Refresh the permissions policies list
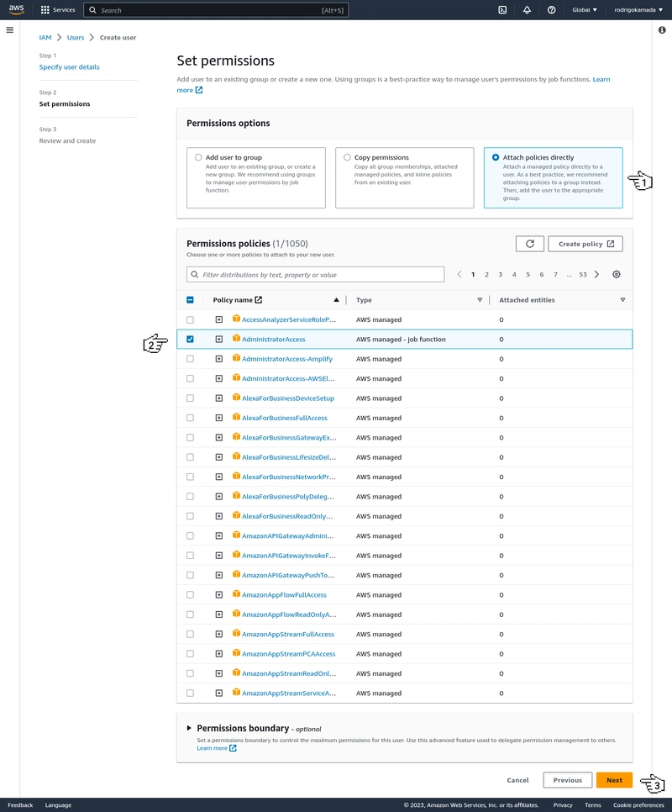 pos(530,243)
